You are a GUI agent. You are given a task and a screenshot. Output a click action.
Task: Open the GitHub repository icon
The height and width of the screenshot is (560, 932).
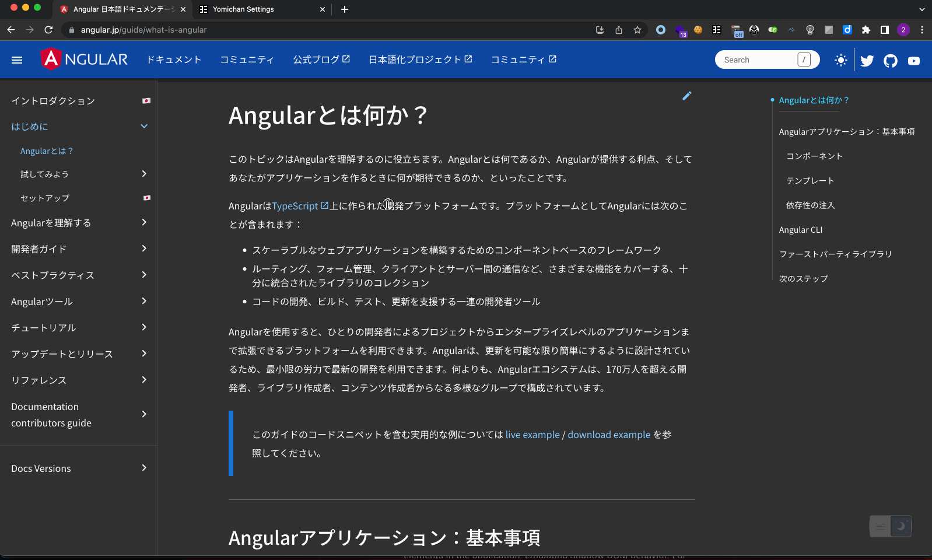890,61
